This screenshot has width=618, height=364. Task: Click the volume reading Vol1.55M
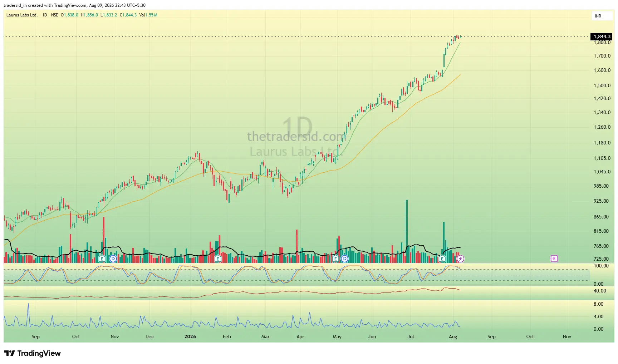[x=148, y=15]
